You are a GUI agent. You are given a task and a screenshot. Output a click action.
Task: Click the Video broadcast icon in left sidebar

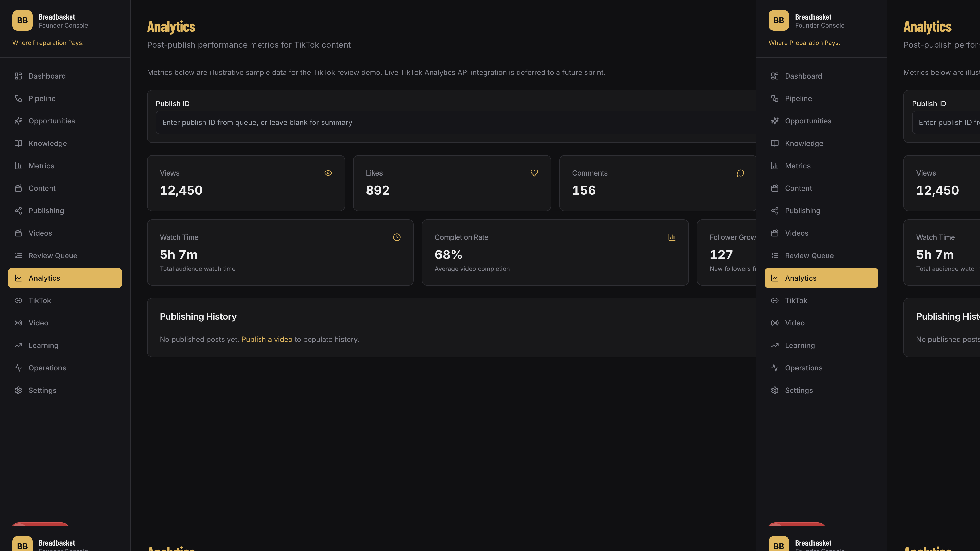(x=18, y=323)
